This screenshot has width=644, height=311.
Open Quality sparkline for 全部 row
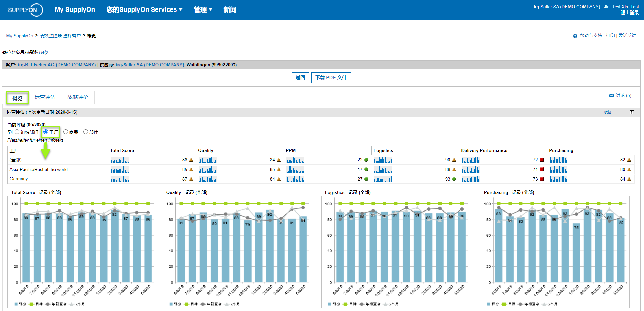(208, 160)
